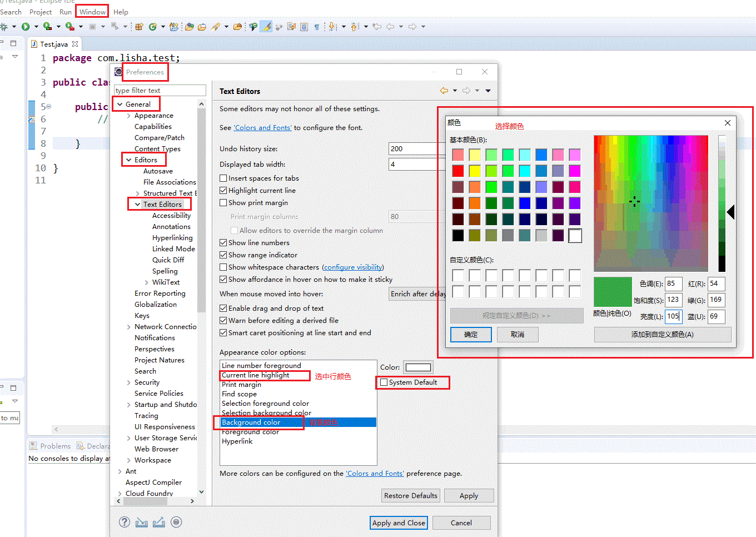Uncheck Highlight current line

point(223,191)
